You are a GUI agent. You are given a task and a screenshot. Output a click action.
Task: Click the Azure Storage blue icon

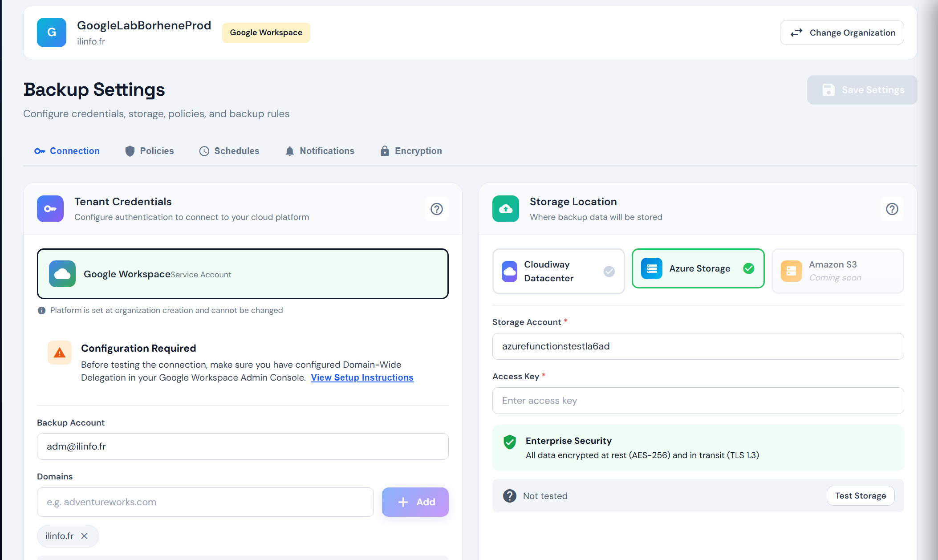tap(652, 268)
